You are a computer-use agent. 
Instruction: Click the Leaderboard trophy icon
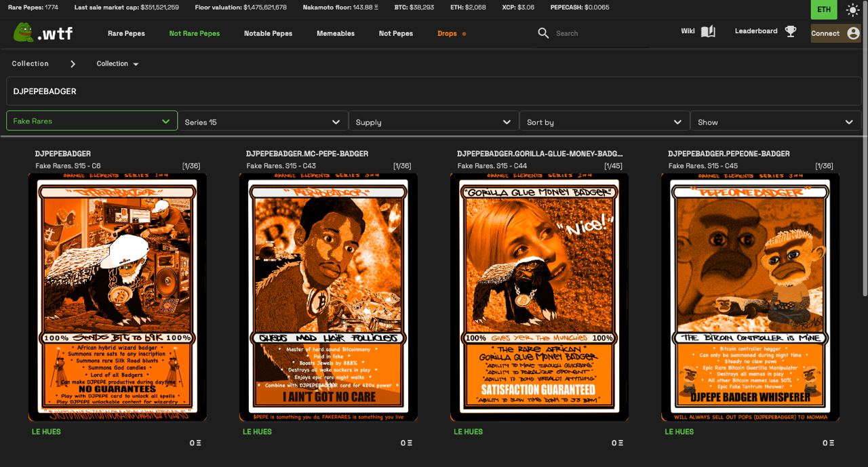tap(791, 31)
